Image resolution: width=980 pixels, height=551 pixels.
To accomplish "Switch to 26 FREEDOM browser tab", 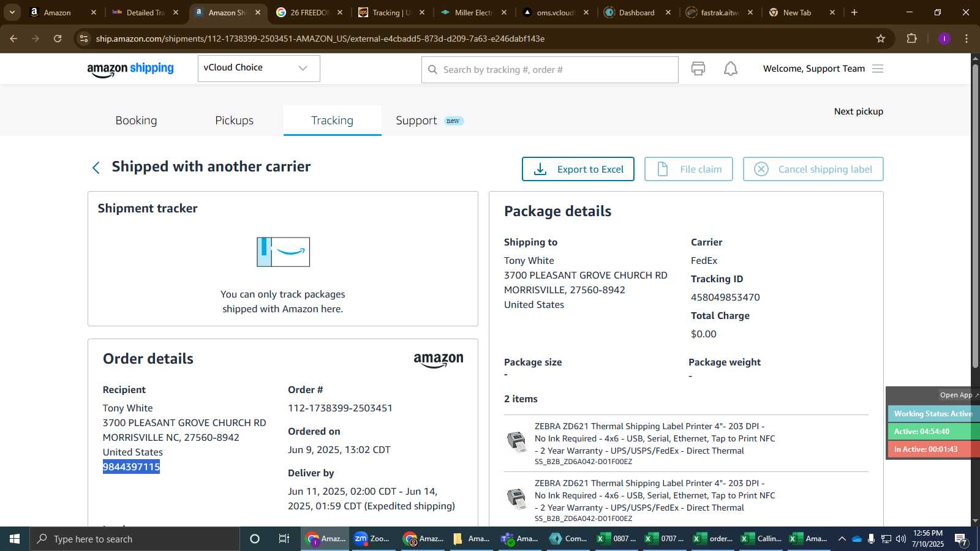I will (x=309, y=12).
